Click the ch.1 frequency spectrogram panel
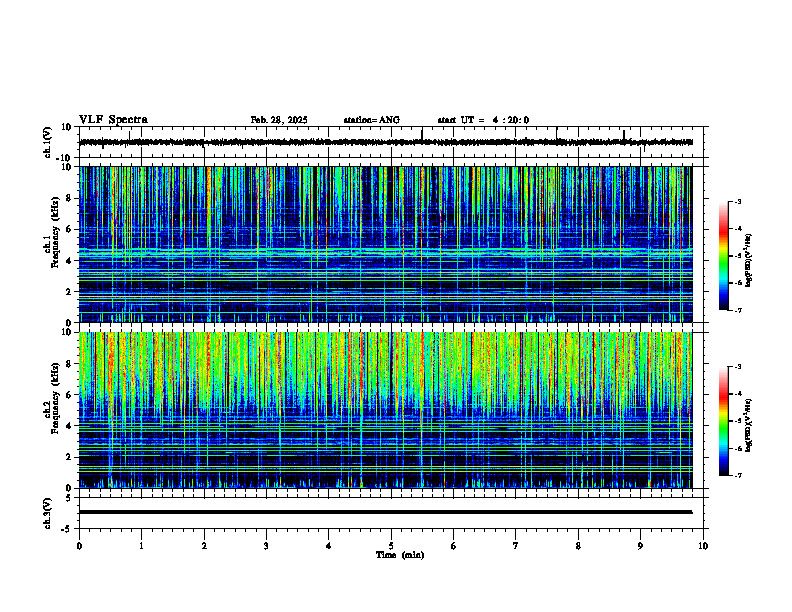792x612 pixels. tap(385, 244)
